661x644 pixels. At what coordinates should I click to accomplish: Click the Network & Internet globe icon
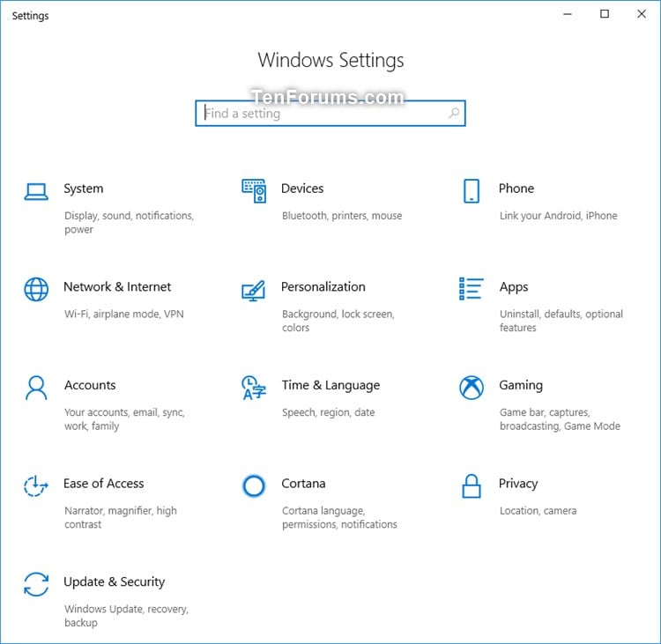pyautogui.click(x=36, y=289)
